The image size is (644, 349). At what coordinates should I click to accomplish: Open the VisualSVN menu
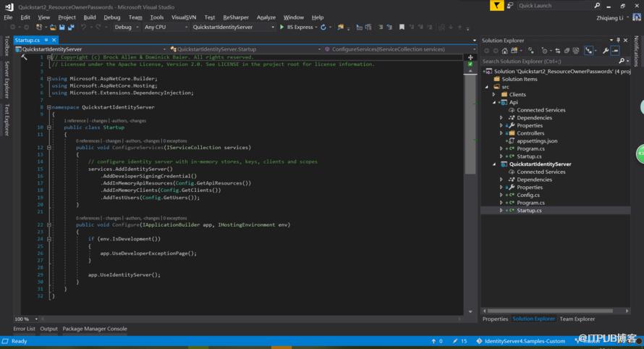tap(184, 17)
